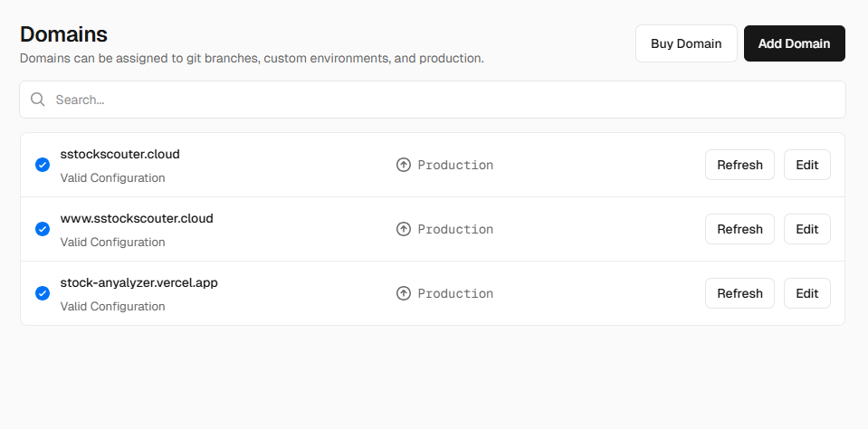Click blue checkmark icon for stock-anyalyzer.vercel.app
Viewport: 868px width, 429px height.
43,293
